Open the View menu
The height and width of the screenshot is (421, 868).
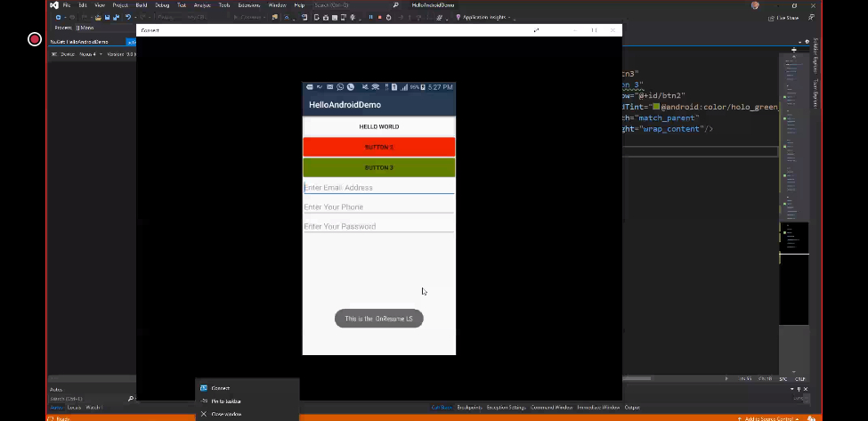pos(100,5)
